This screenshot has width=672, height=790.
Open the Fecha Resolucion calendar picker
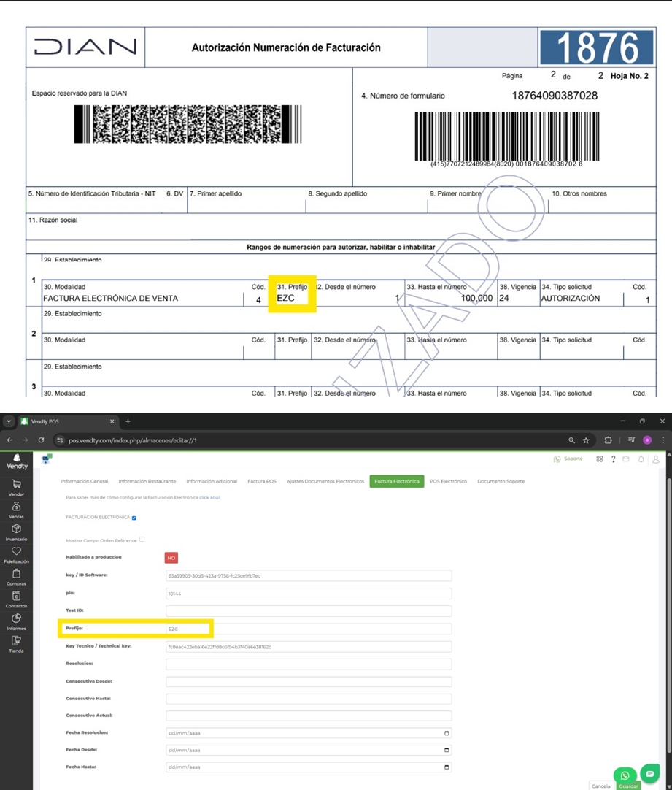coord(447,733)
